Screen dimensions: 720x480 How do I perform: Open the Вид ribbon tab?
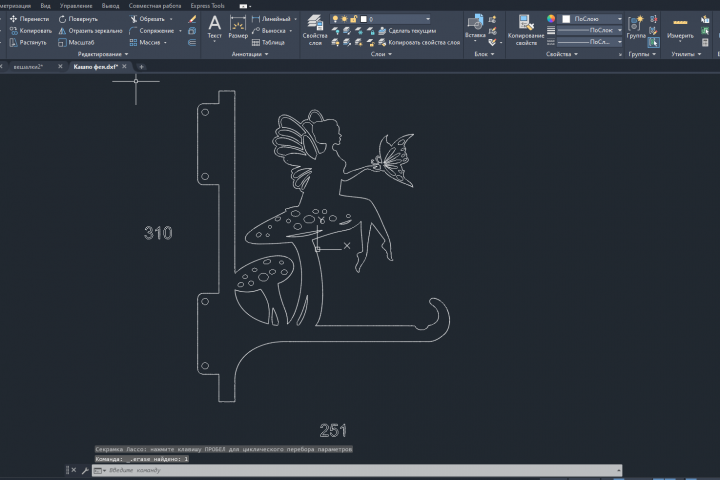coord(45,6)
